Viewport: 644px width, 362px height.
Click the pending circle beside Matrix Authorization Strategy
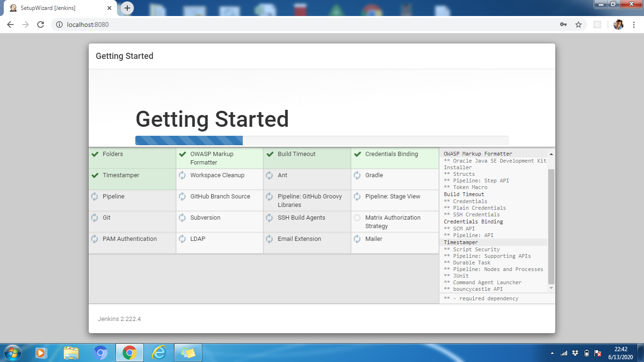pos(357,218)
